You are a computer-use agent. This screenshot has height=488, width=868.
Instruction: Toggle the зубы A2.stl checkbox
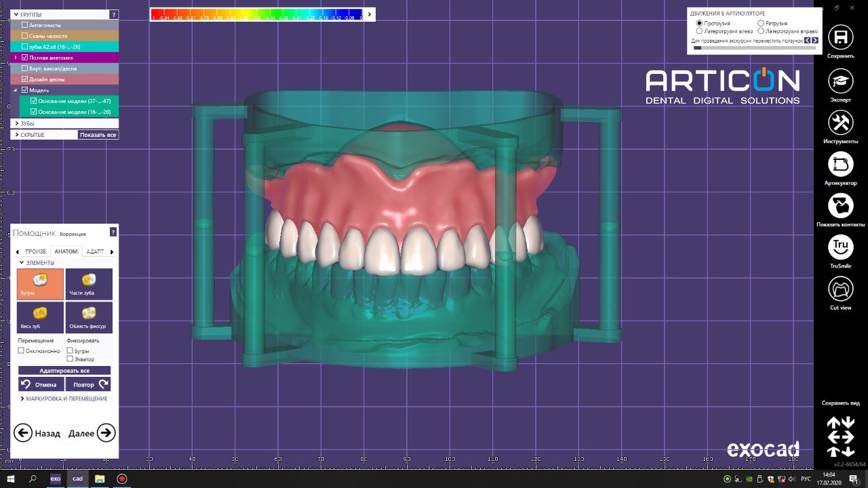click(25, 47)
